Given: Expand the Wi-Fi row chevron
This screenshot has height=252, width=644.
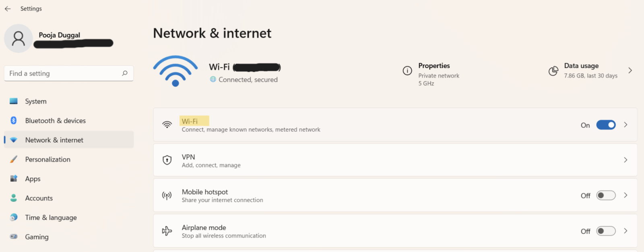Looking at the screenshot, I should click(x=625, y=125).
